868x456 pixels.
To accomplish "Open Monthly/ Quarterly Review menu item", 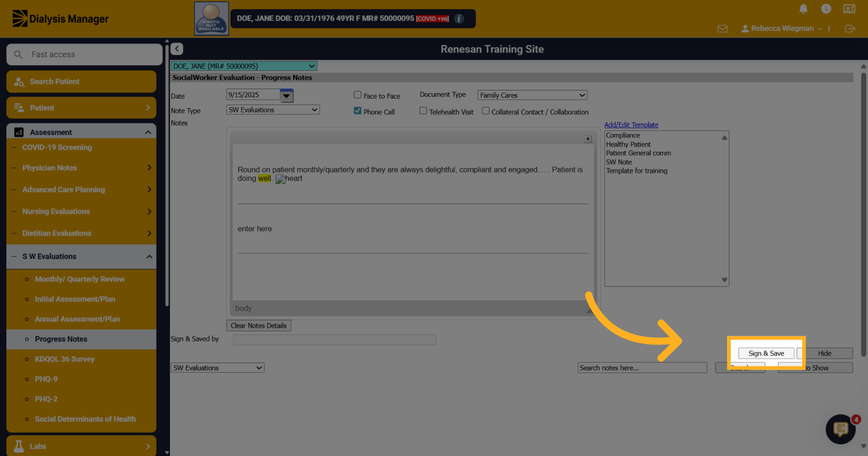I will [80, 279].
